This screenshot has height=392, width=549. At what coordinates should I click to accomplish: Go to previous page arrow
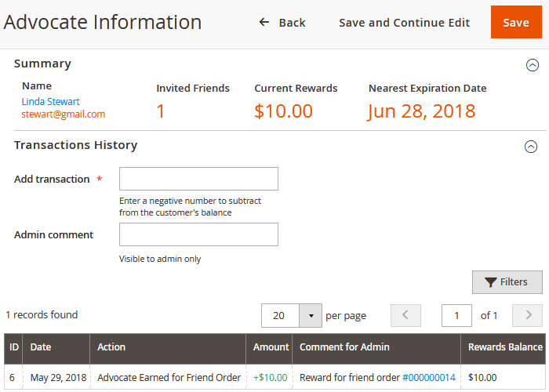pyautogui.click(x=405, y=316)
